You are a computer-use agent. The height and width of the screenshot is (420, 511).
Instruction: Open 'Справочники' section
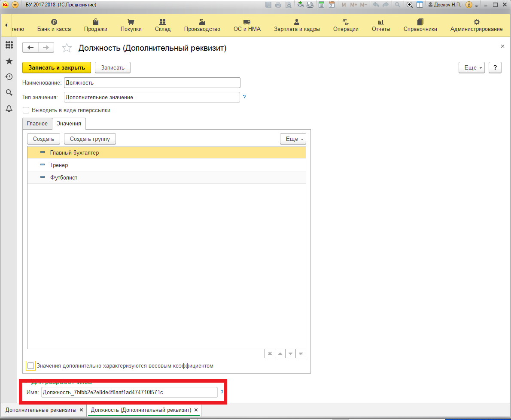coord(420,25)
